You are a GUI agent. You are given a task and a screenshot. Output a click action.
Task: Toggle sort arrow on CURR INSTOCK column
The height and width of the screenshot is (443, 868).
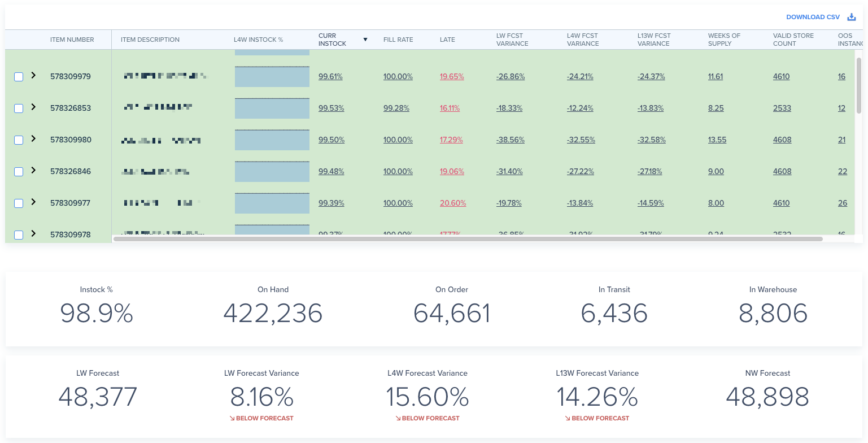(x=365, y=40)
